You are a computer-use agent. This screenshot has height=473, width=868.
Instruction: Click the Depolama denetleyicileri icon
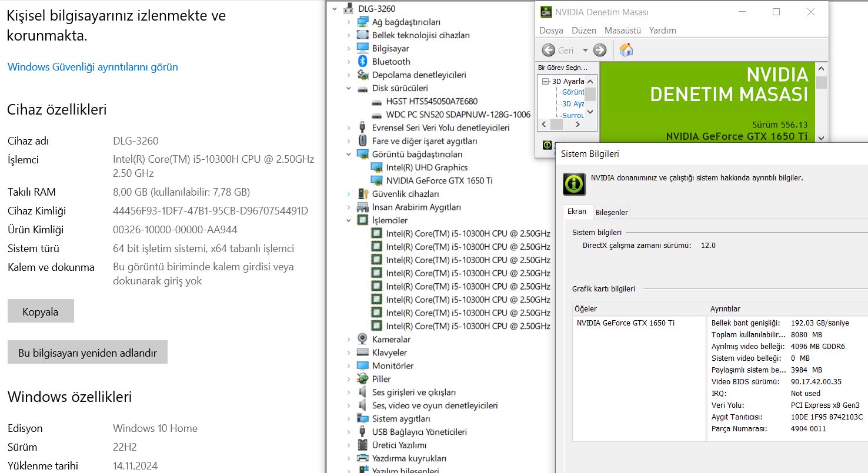pyautogui.click(x=363, y=75)
